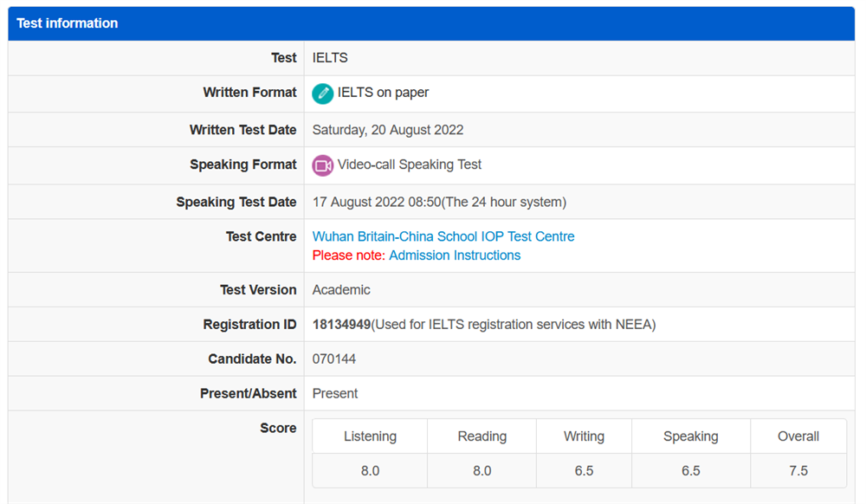Click the Test Version label
The height and width of the screenshot is (504, 866).
click(x=258, y=290)
